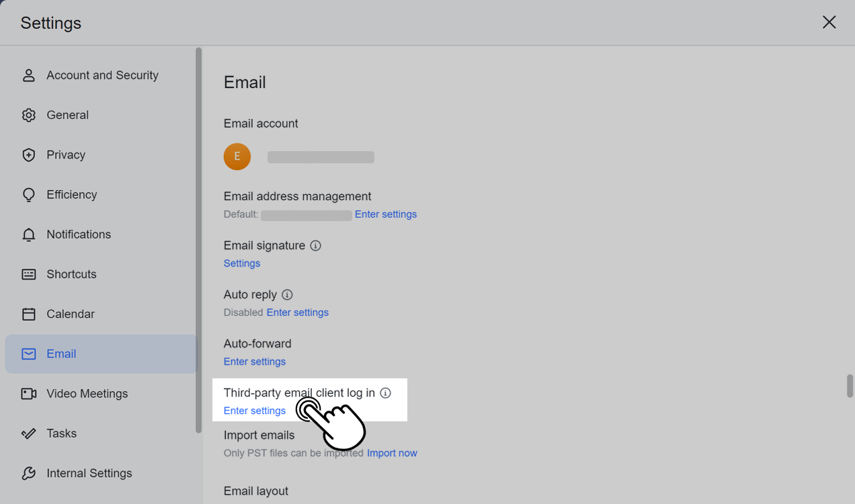855x504 pixels.
Task: Click the General gear icon
Action: point(28,115)
